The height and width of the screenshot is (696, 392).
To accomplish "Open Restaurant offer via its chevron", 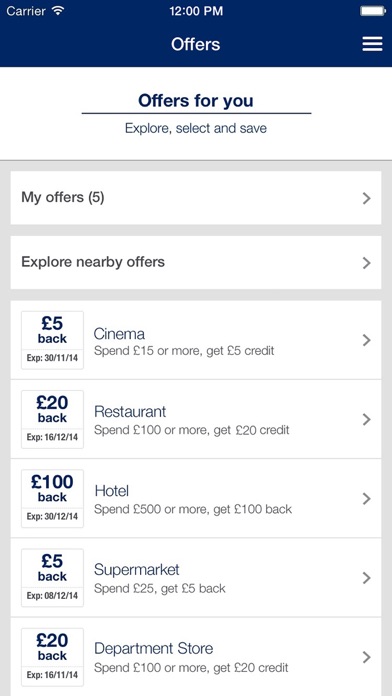I will pyautogui.click(x=366, y=419).
